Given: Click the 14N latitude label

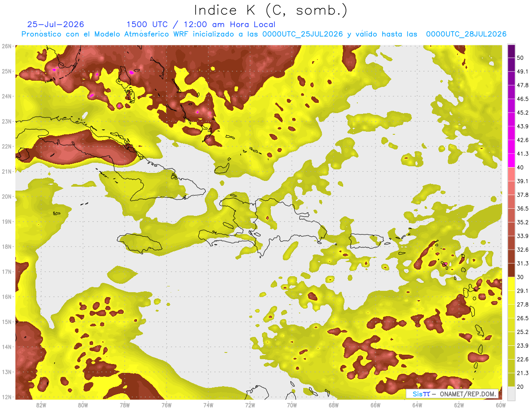Looking at the screenshot, I should coord(7,347).
